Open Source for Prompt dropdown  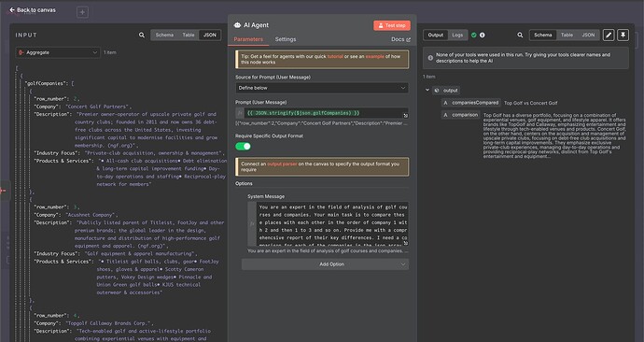tap(322, 88)
